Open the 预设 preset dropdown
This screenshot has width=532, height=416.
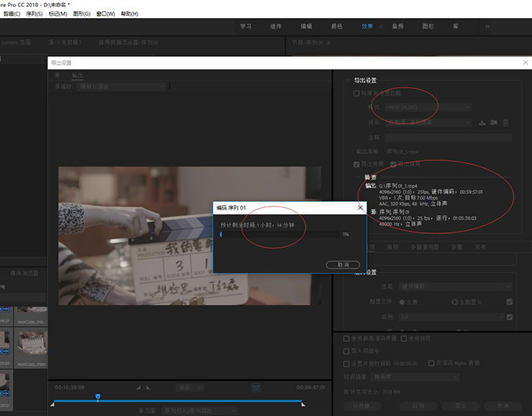coord(428,123)
